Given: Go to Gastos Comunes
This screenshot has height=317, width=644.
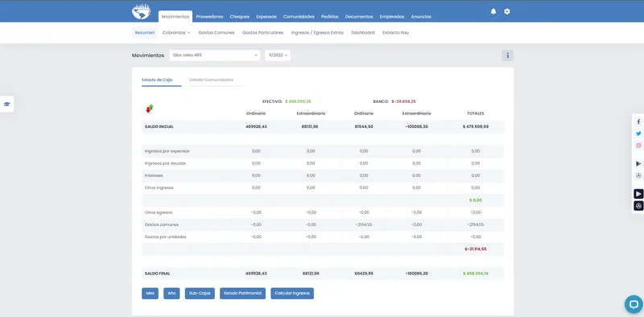Looking at the screenshot, I should (x=217, y=32).
